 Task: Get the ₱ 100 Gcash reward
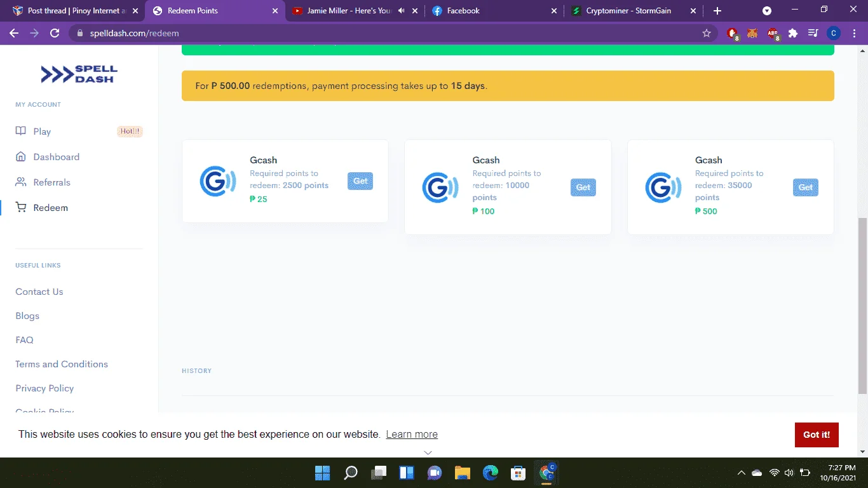pos(583,187)
